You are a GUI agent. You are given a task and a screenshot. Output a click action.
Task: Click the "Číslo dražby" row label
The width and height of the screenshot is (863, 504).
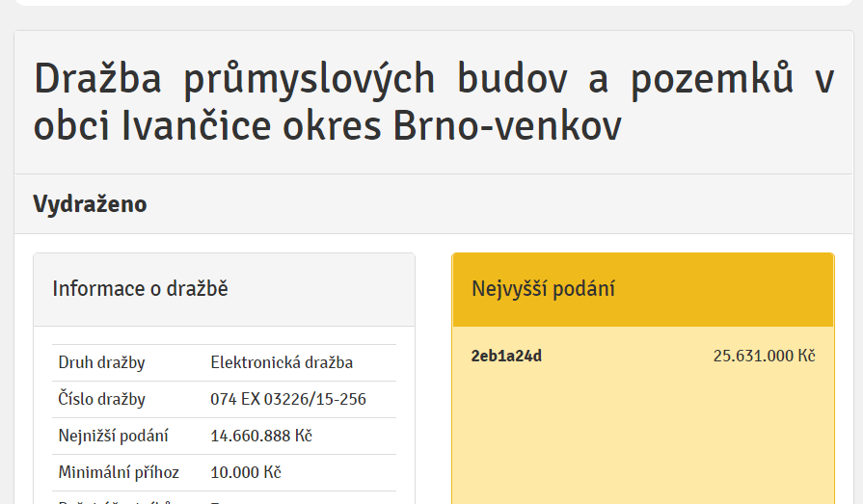102,399
